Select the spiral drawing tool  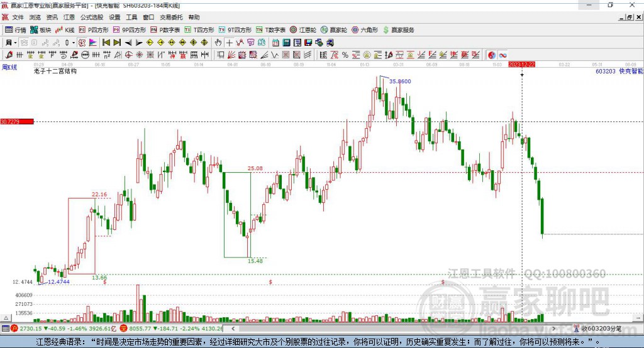point(64,55)
